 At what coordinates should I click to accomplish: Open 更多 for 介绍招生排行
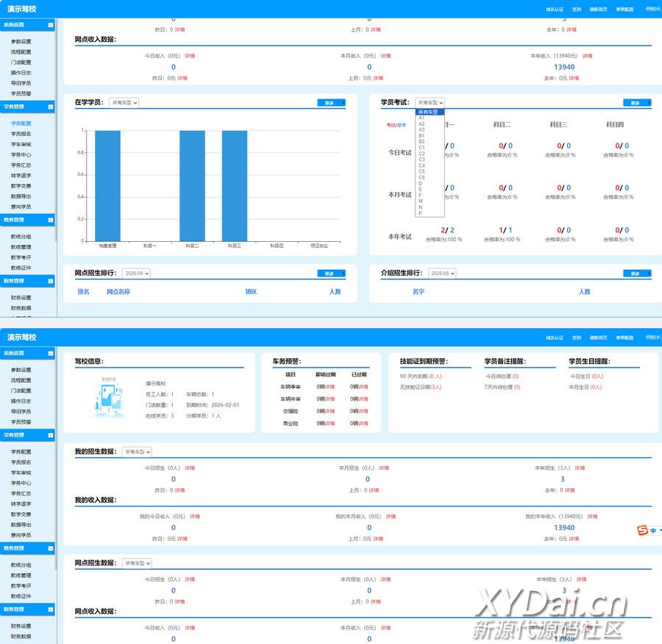tap(637, 273)
